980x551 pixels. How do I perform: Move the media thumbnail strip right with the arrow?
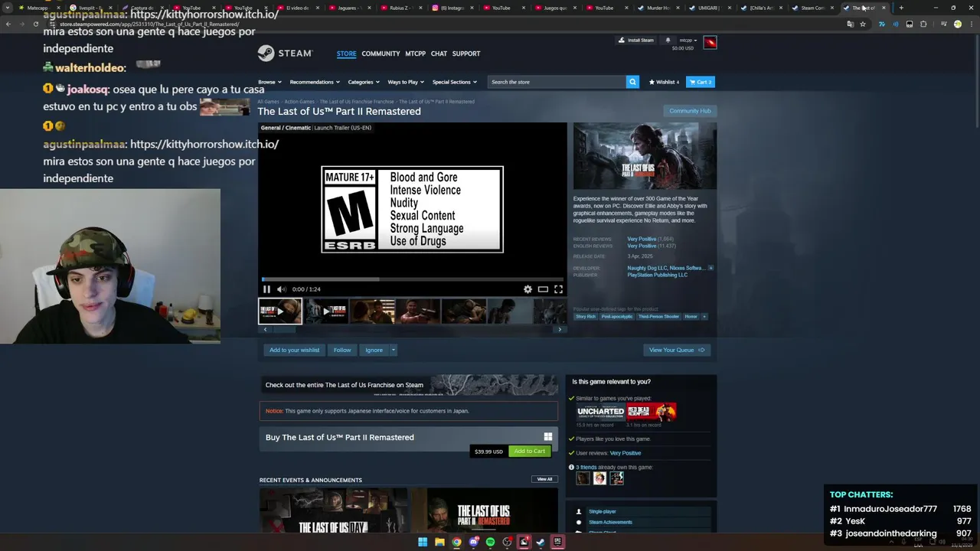pos(560,329)
